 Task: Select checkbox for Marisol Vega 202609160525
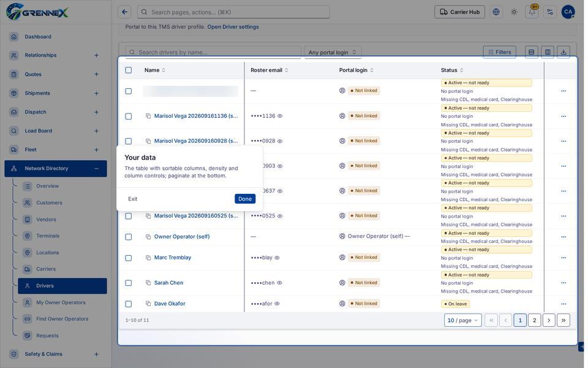coord(128,216)
